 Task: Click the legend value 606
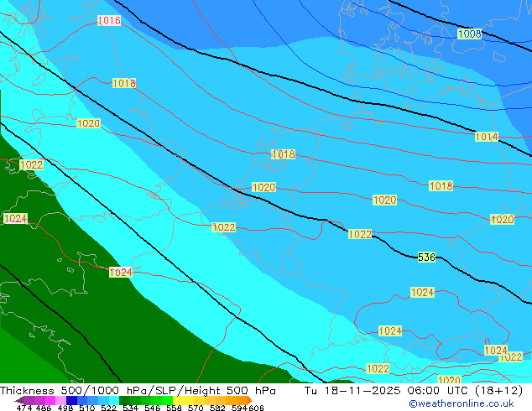coord(256,408)
